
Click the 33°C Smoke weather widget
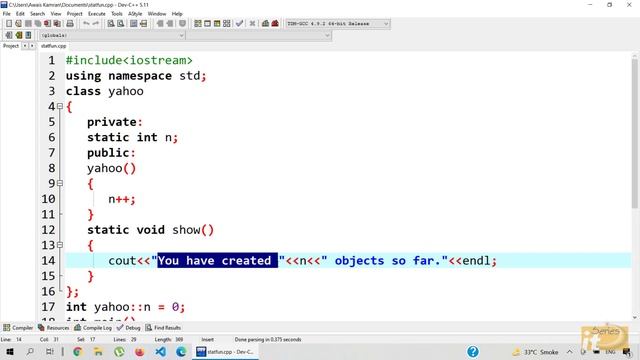[x=535, y=352]
